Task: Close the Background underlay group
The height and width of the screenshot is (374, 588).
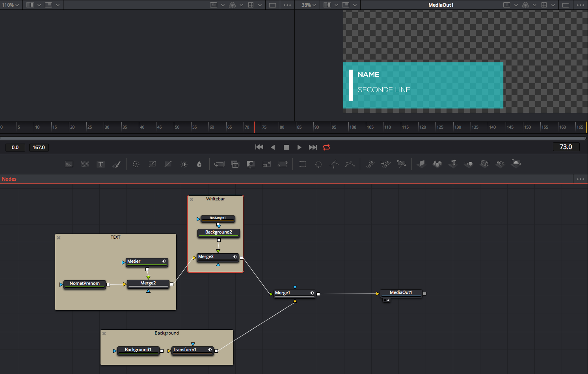Action: 104,334
